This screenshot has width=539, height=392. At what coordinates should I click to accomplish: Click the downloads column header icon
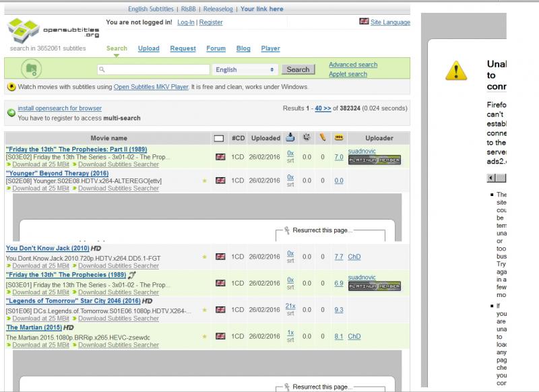(290, 137)
